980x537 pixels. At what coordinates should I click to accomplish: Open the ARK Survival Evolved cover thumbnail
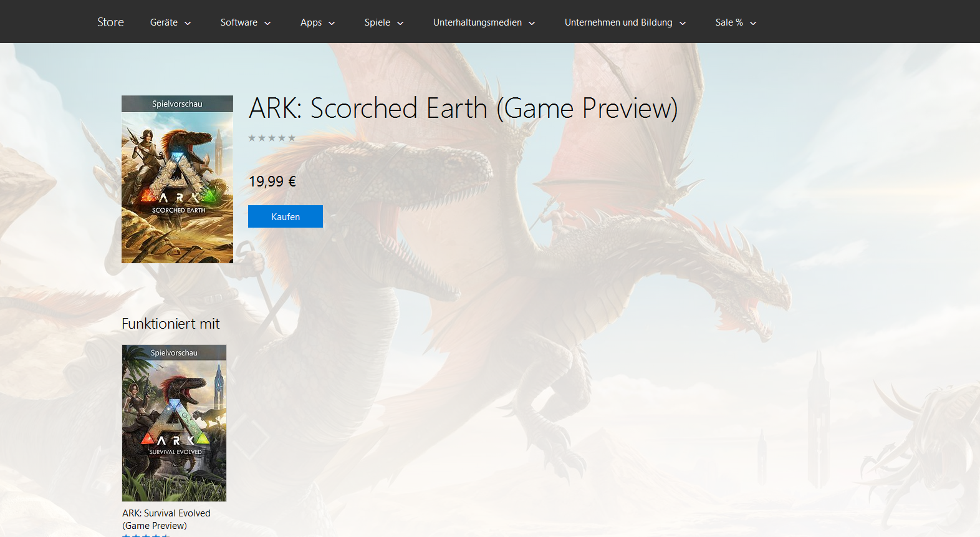174,423
